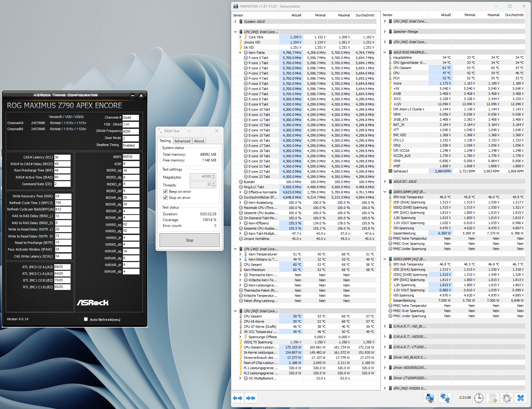This screenshot has height=409, width=532.
Task: Switch to the Advanced tab in RAM Test
Action: (x=182, y=141)
